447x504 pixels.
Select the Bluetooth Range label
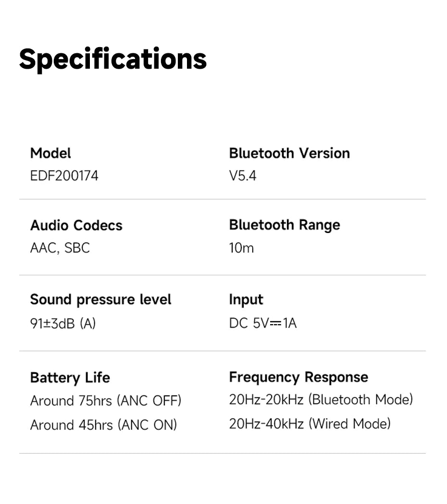pyautogui.click(x=284, y=225)
